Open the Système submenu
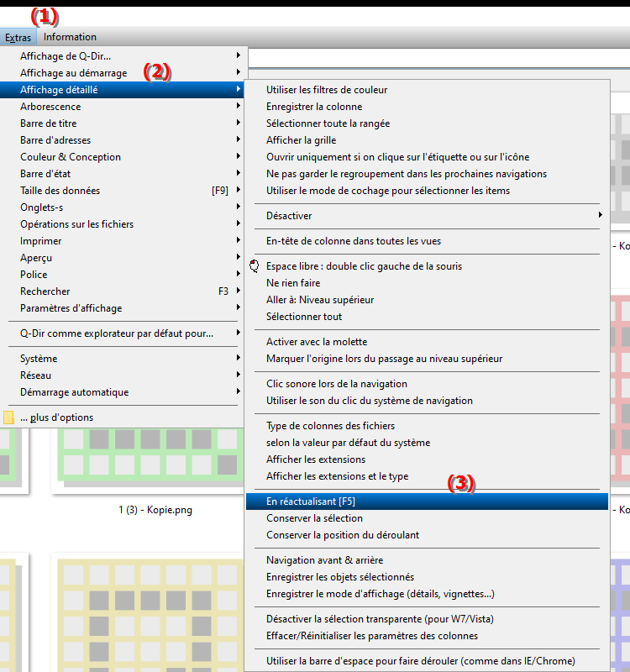 click(x=123, y=359)
